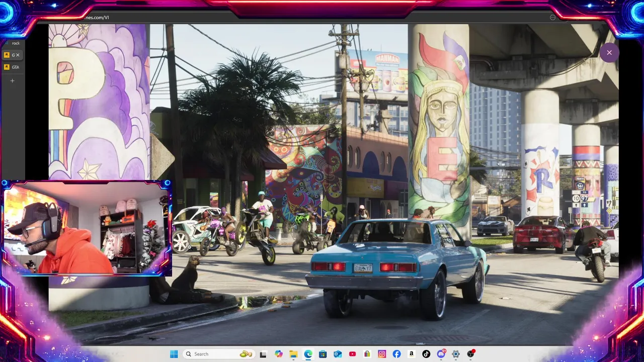Open OBS Studio taskbar icon

pos(471,354)
